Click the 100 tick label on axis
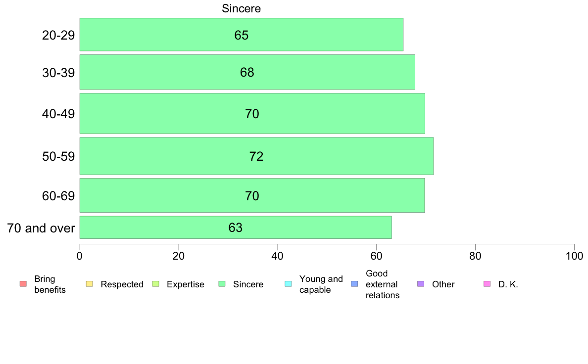Image resolution: width=588 pixels, height=364 pixels. click(x=574, y=256)
